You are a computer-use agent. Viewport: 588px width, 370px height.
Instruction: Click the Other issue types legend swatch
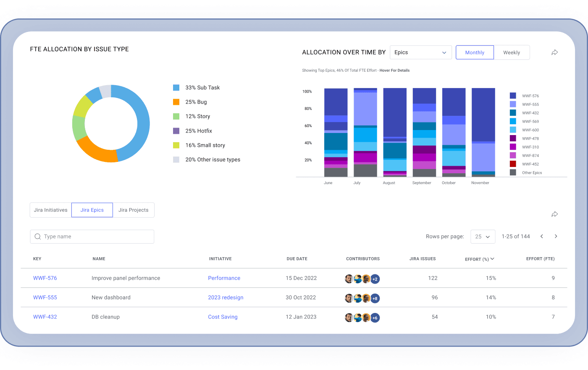point(176,159)
